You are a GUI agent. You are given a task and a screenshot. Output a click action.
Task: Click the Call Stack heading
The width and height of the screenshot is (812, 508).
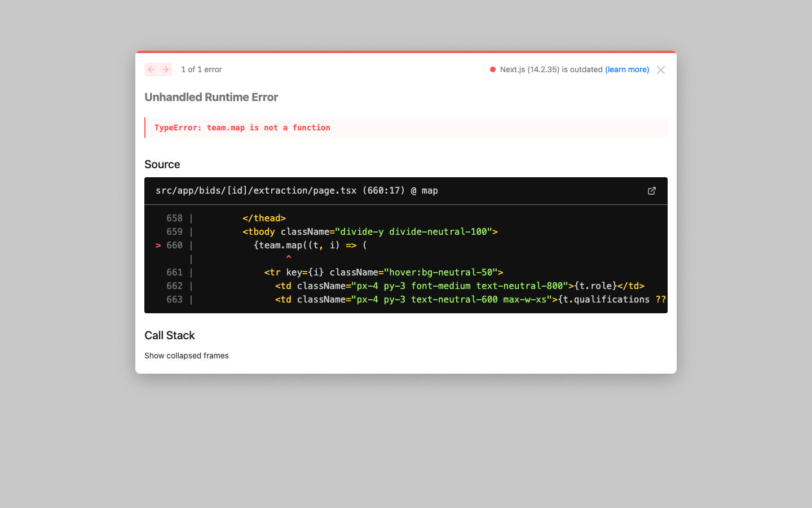(170, 335)
